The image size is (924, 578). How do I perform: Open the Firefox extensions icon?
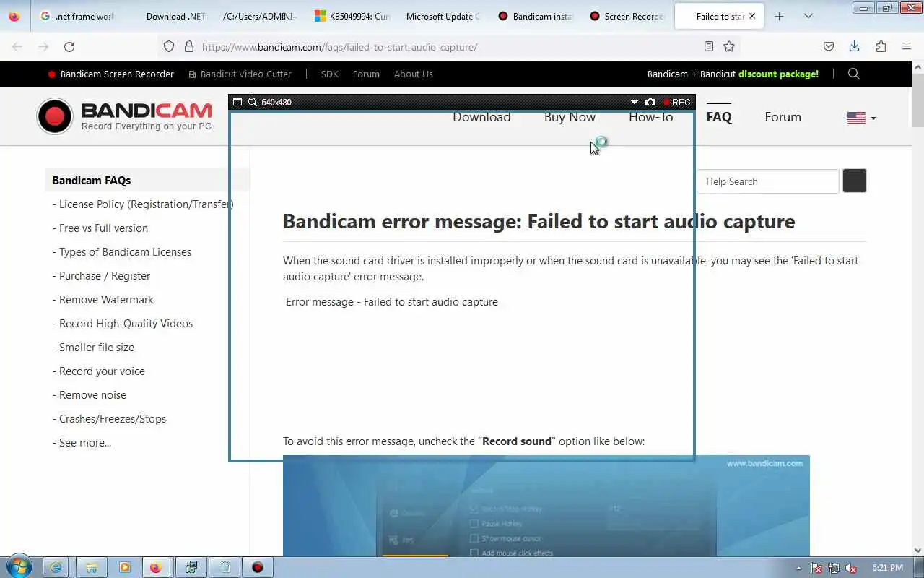(x=881, y=46)
